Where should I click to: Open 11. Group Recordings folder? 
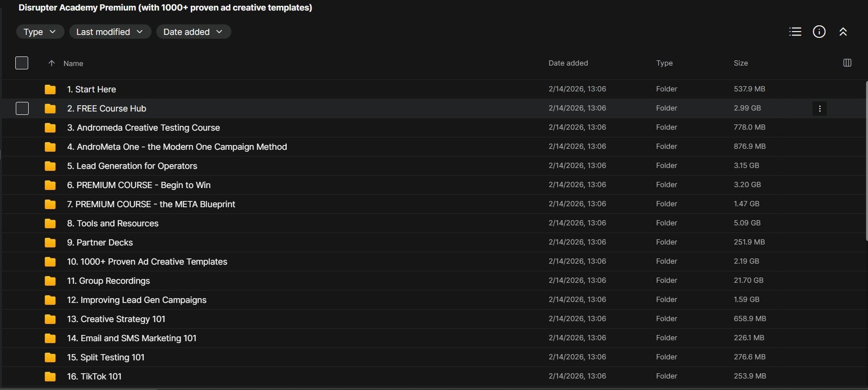tap(108, 281)
